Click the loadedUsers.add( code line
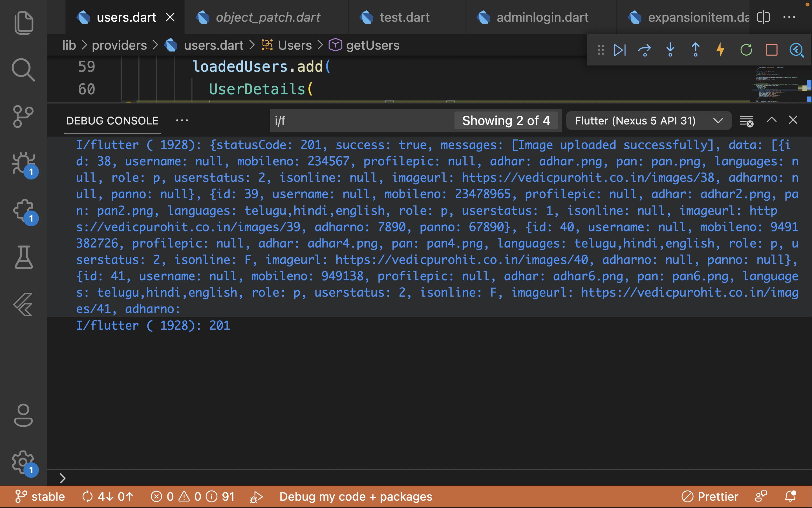 click(262, 67)
